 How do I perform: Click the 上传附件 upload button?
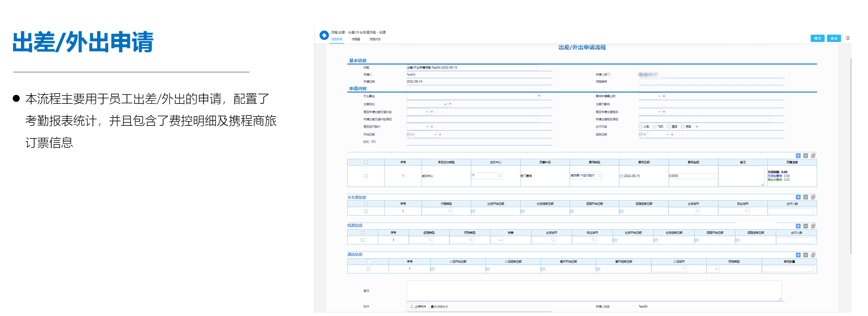pyautogui.click(x=418, y=307)
